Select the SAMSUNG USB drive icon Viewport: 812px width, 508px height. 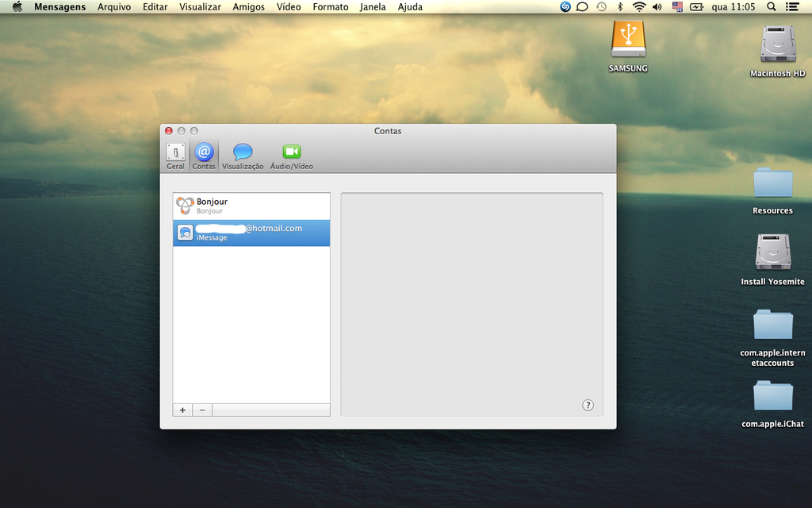628,40
